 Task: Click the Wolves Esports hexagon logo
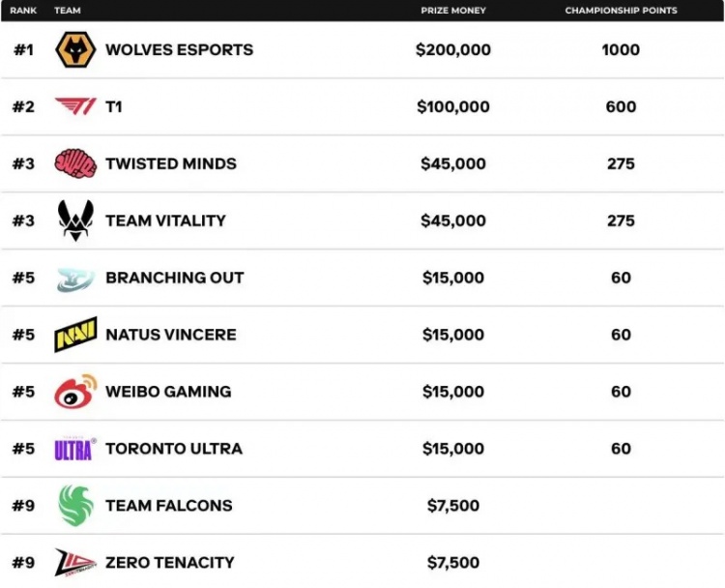click(x=75, y=49)
